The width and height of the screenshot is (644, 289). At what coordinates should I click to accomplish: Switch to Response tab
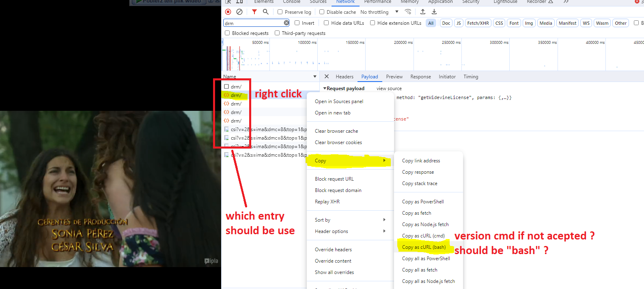point(421,77)
